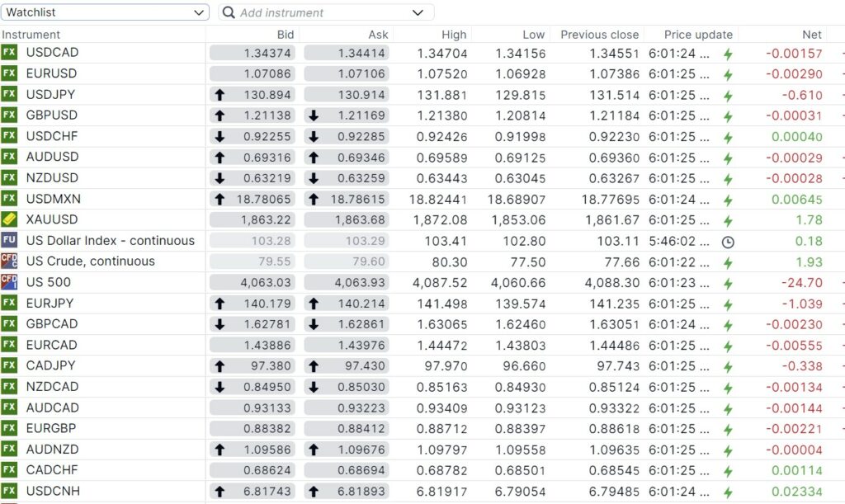The image size is (845, 504).
Task: Click the CFD icon beside US 500
Action: pos(9,282)
